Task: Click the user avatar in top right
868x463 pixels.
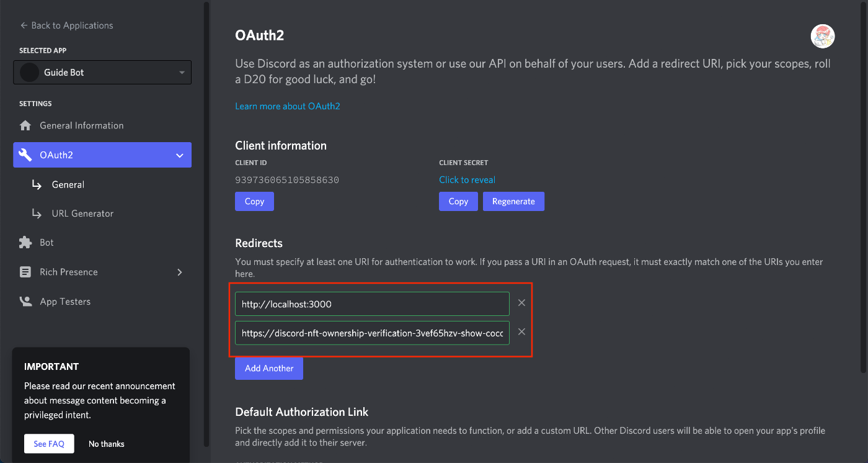Action: tap(823, 37)
